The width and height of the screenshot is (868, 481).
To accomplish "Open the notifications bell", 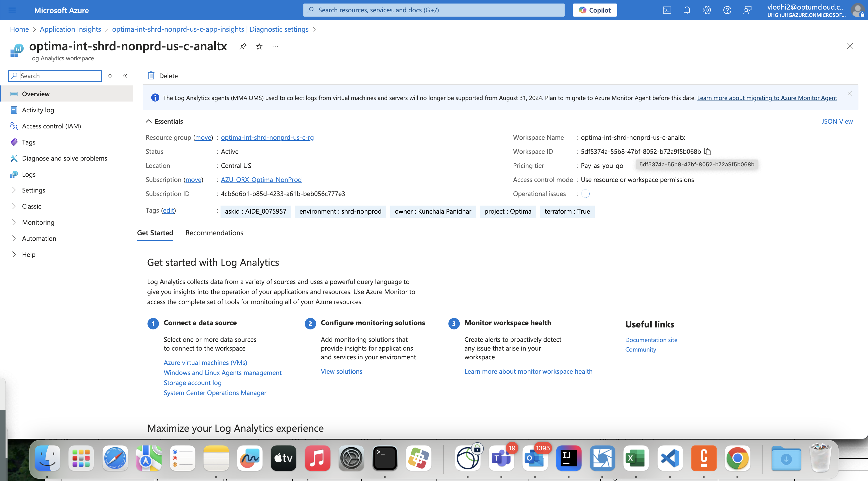I will (x=687, y=10).
